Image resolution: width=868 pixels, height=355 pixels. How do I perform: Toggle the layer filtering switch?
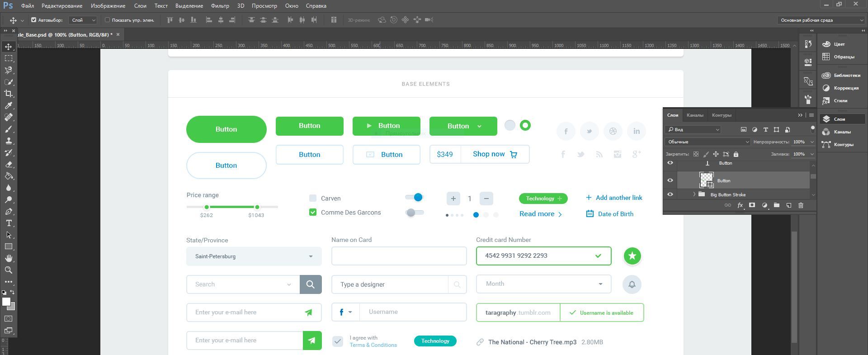[x=812, y=129]
